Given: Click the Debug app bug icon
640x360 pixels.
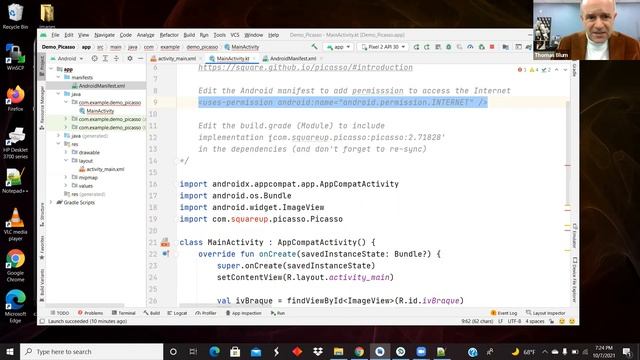Looking at the screenshot, I should click(x=449, y=47).
